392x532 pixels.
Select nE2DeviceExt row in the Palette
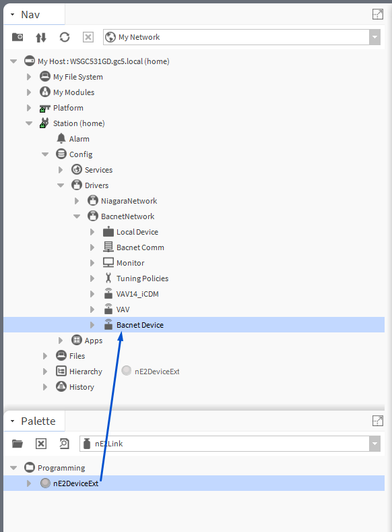click(194, 483)
